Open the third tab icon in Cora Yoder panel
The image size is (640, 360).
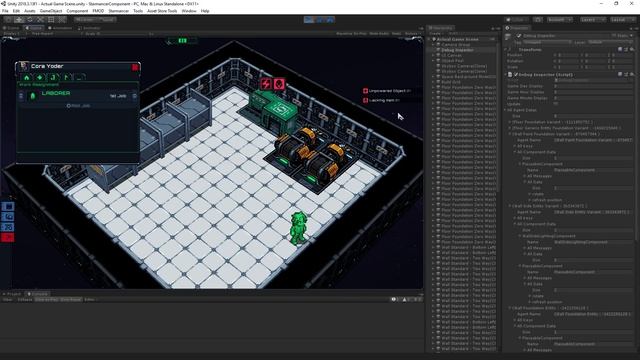click(53, 77)
